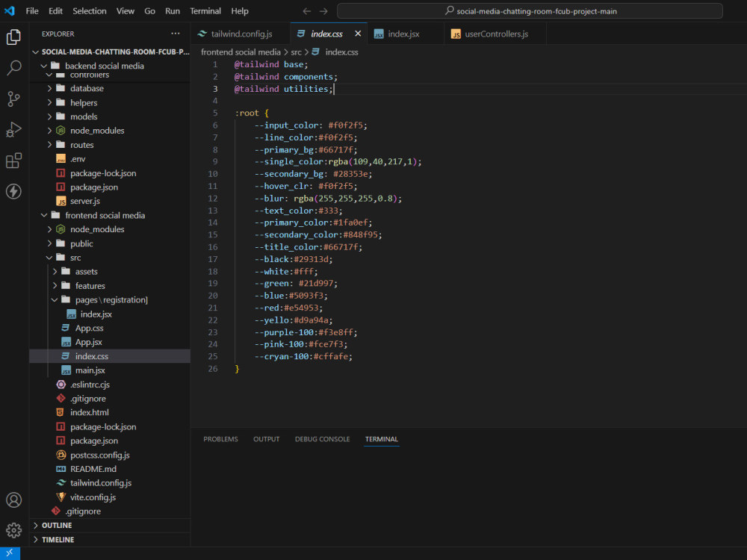Open the Source Control view
This screenshot has width=747, height=560.
coord(13,99)
